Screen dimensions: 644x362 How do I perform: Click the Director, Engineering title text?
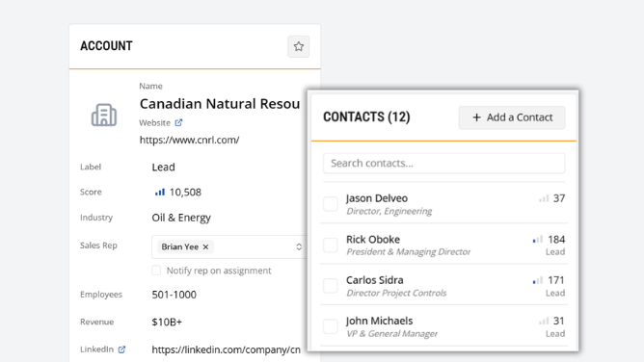(389, 211)
